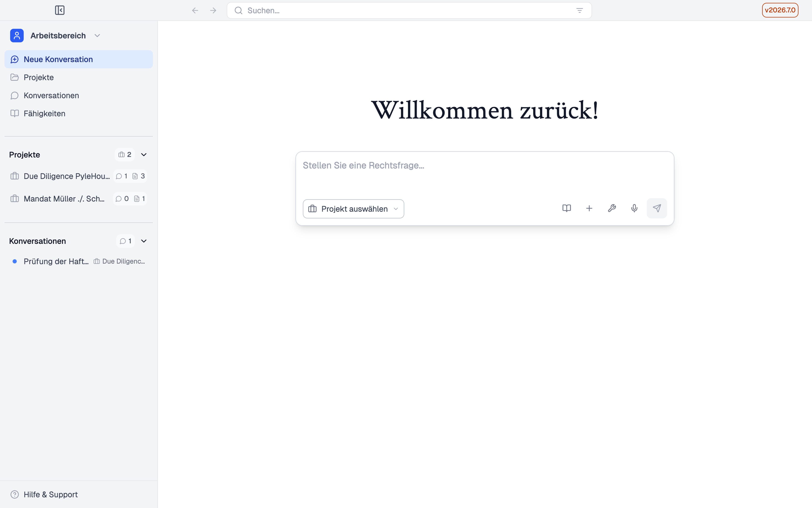The height and width of the screenshot is (508, 812).
Task: Click the Projekte section heading
Action: 25,155
